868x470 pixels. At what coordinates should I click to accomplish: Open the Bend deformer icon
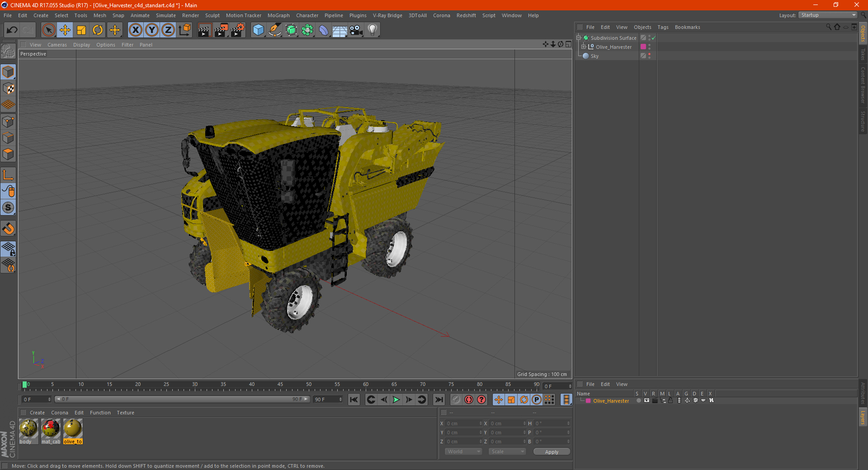click(324, 30)
